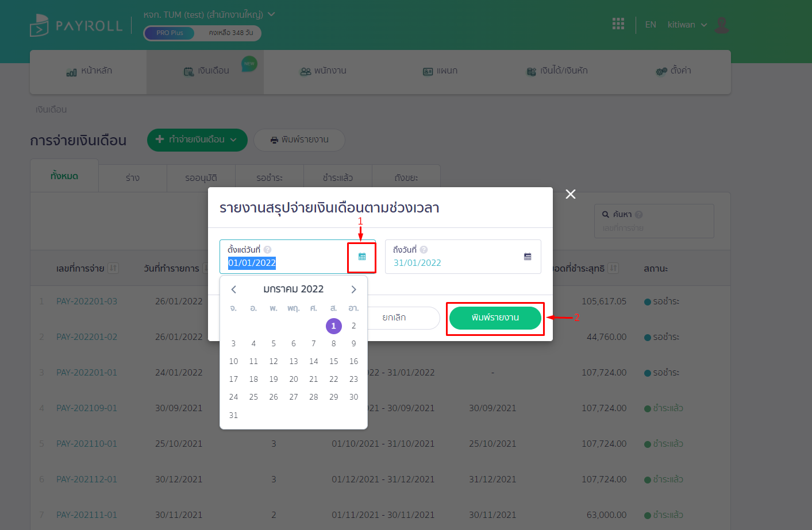Screen dimensions: 812x530
Task: Click the user profile avatar icon
Action: pos(722,25)
